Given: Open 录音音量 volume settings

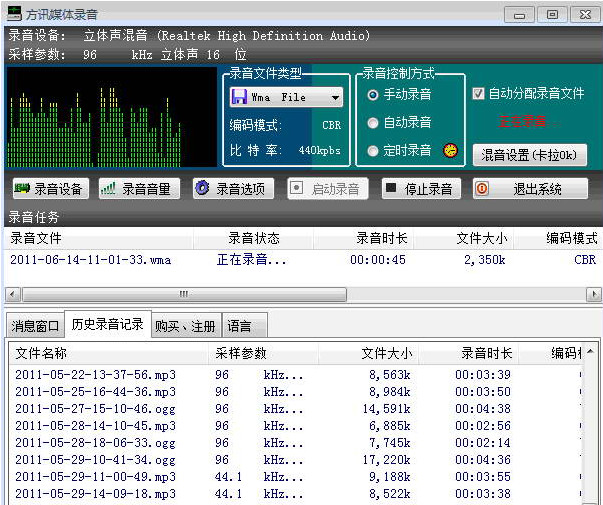Looking at the screenshot, I should [x=139, y=188].
